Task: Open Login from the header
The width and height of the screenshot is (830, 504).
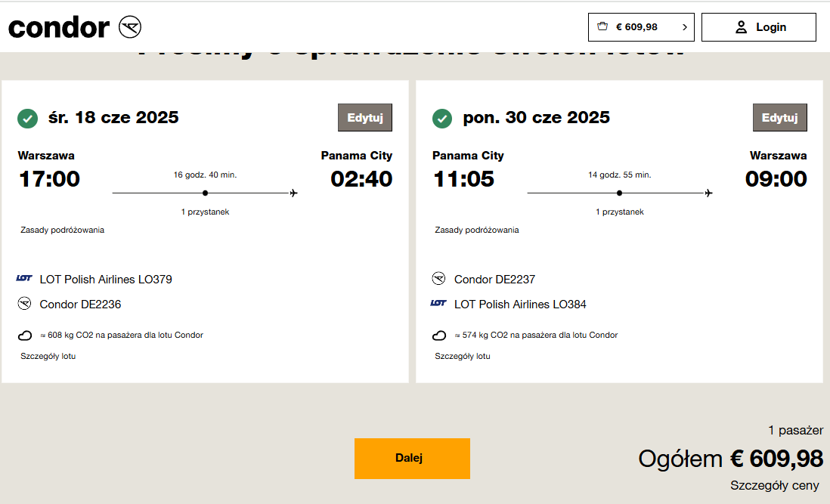Action: coord(758,27)
